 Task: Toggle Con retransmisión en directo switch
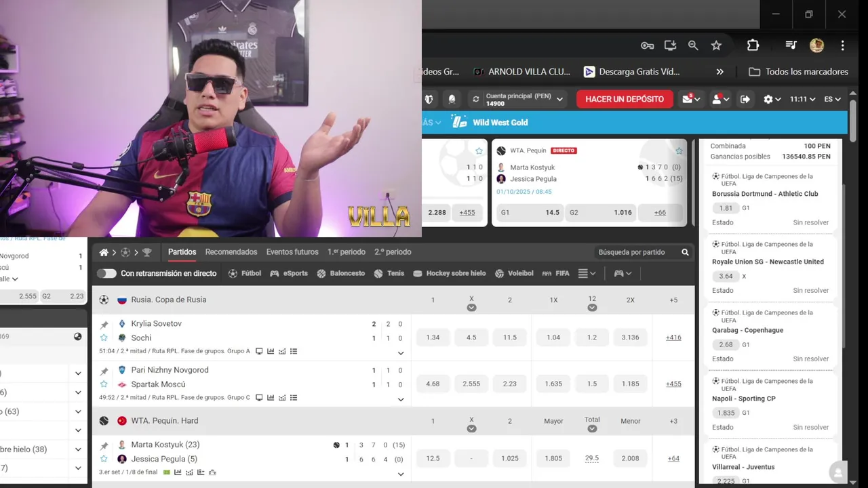point(106,273)
